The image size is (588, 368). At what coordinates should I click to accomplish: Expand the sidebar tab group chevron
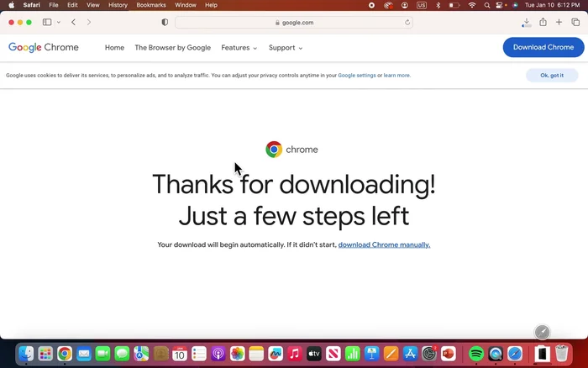click(59, 22)
